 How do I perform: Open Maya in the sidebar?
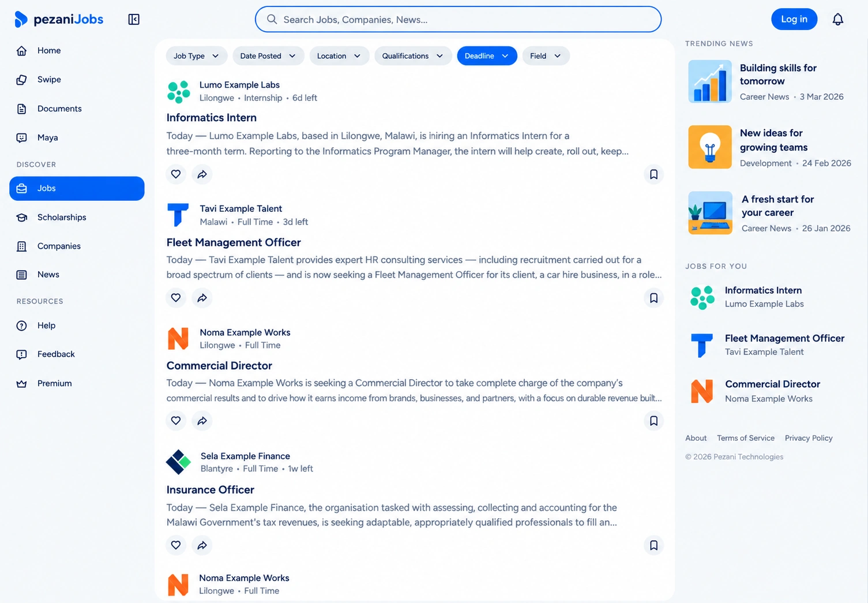click(77, 138)
